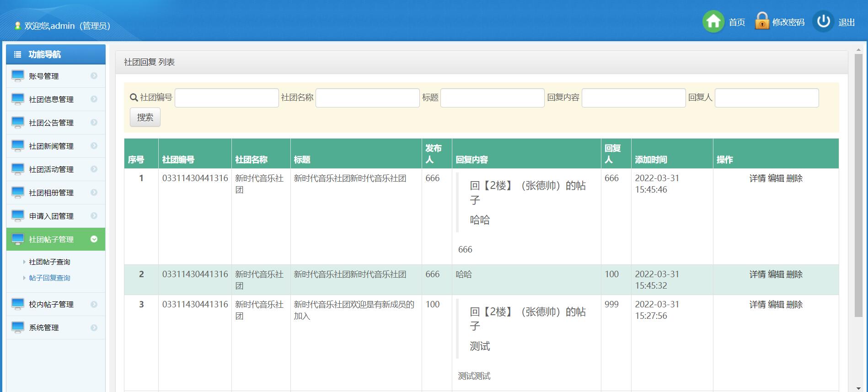Click 删除 for row 2

(794, 274)
